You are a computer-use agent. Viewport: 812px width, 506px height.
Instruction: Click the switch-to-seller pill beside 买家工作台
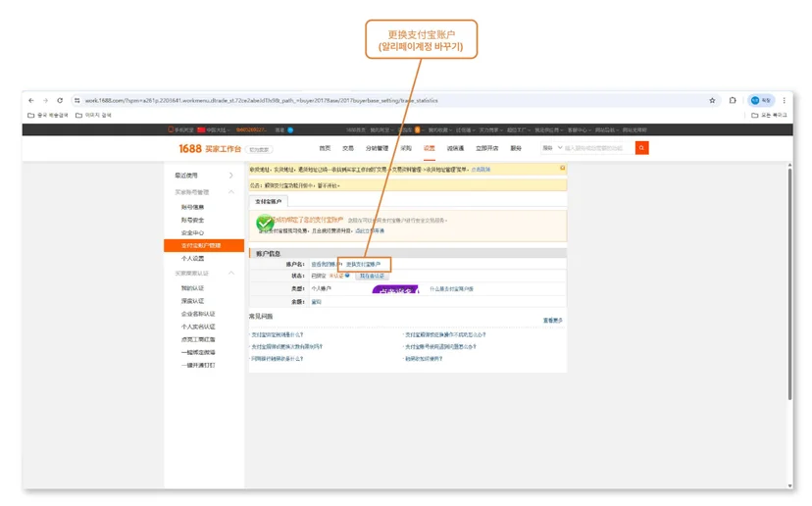tap(259, 150)
